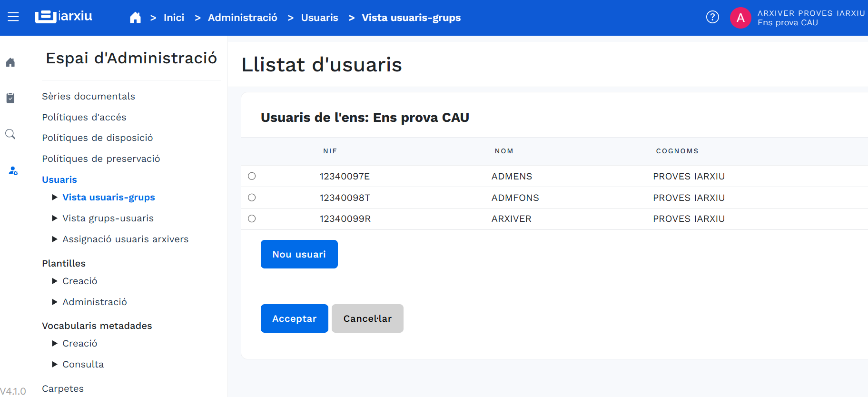The image size is (868, 397).
Task: Click the V4.1.0 version label
Action: point(13,391)
